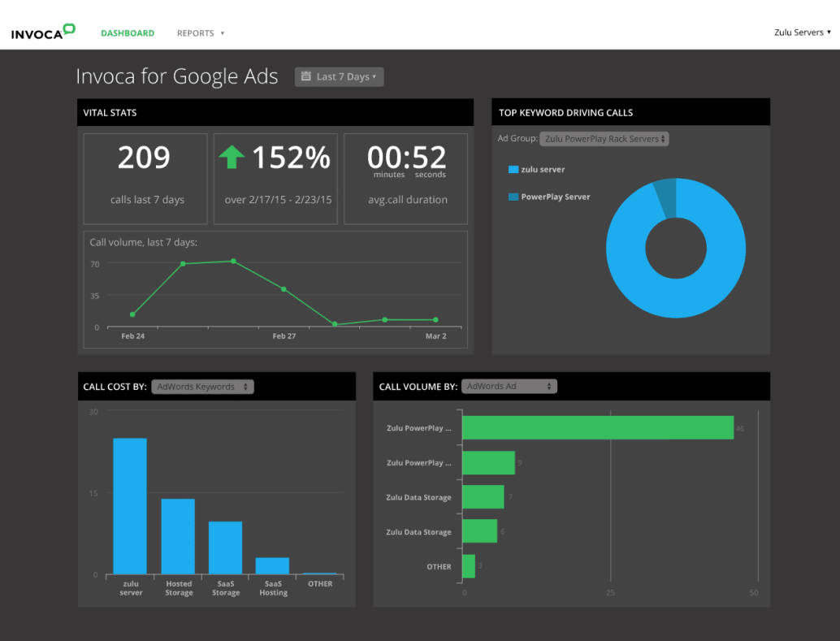Screen dimensions: 840x641
Task: Click the calendar icon beside Last 7 Days
Action: coord(306,76)
